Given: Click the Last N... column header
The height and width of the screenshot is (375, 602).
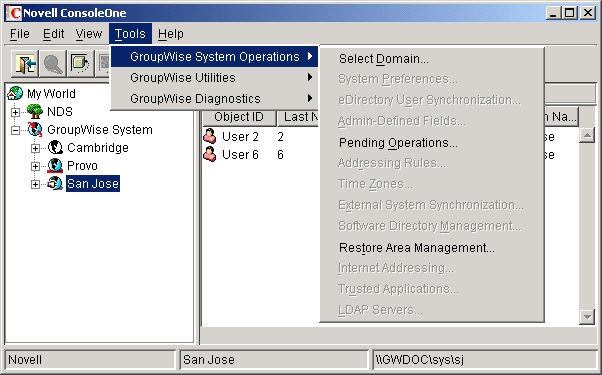Looking at the screenshot, I should click(299, 117).
